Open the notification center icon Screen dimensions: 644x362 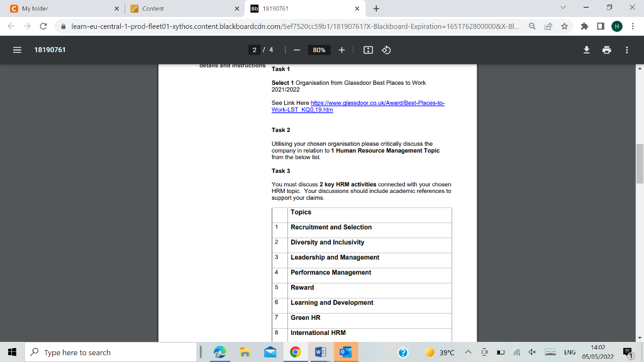click(x=628, y=352)
